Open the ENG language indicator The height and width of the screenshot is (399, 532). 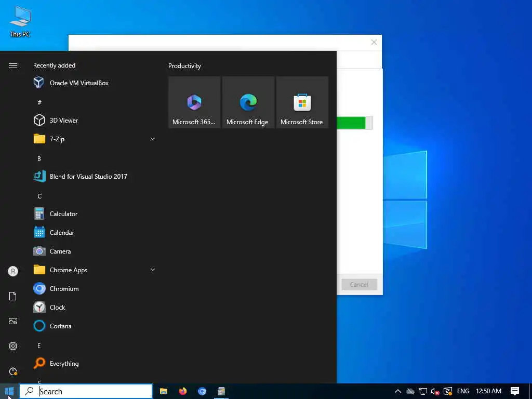[x=463, y=391]
